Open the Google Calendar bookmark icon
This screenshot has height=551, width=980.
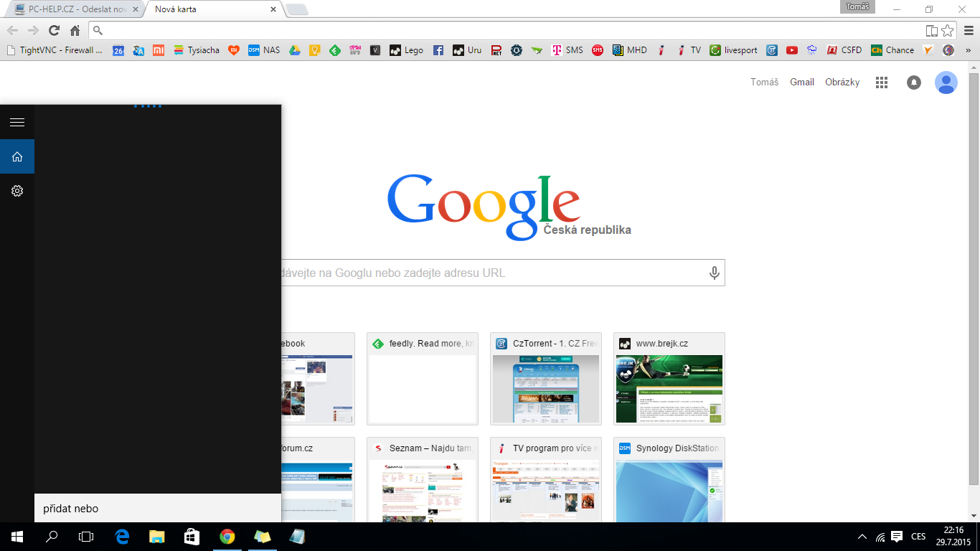click(118, 50)
